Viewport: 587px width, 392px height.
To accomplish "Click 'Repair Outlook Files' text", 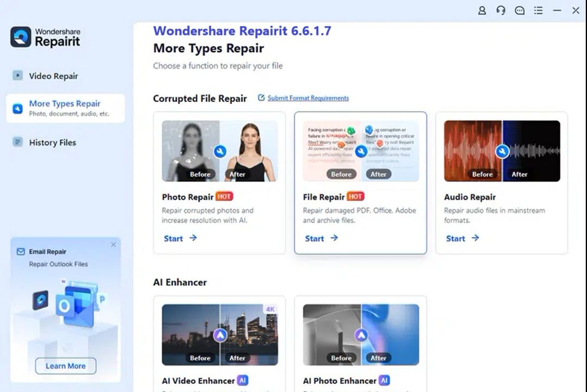I will (x=58, y=264).
